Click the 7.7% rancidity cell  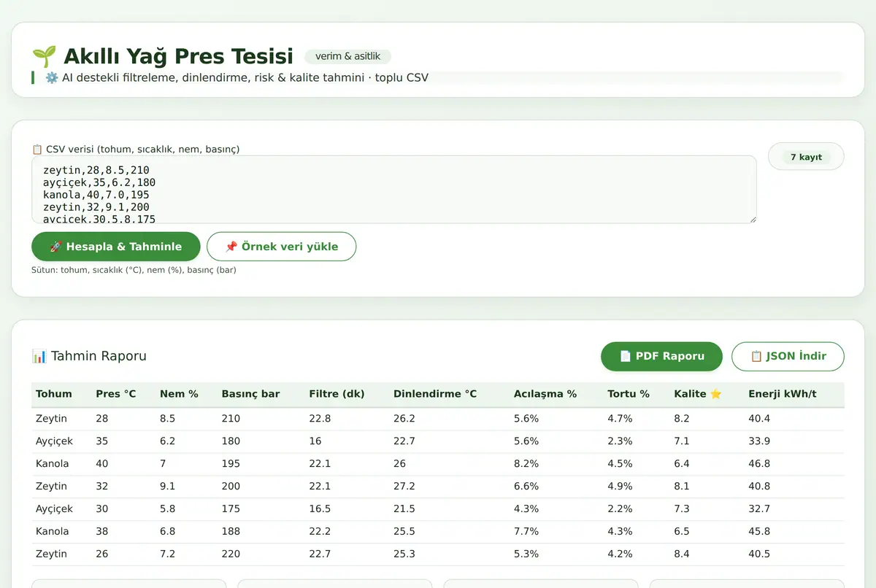[526, 532]
